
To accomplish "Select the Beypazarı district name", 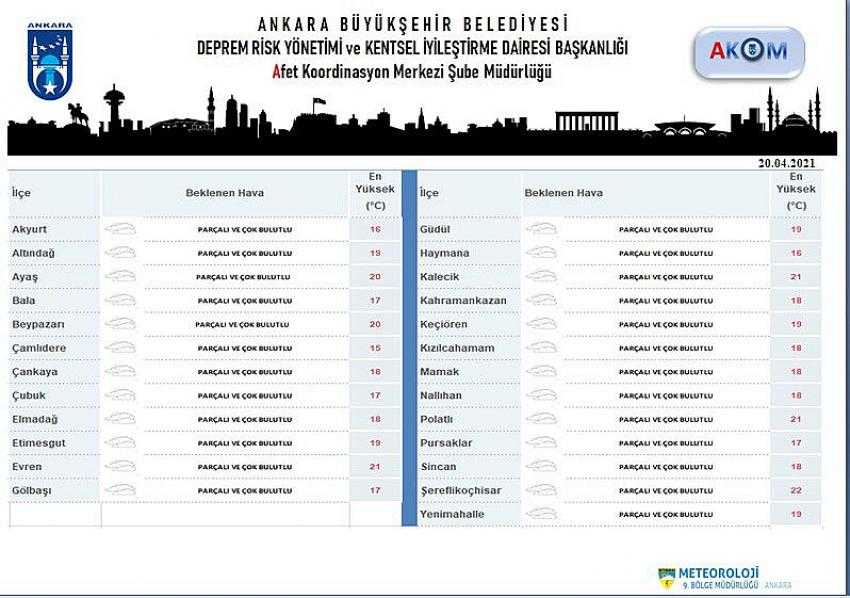I will 38,325.
